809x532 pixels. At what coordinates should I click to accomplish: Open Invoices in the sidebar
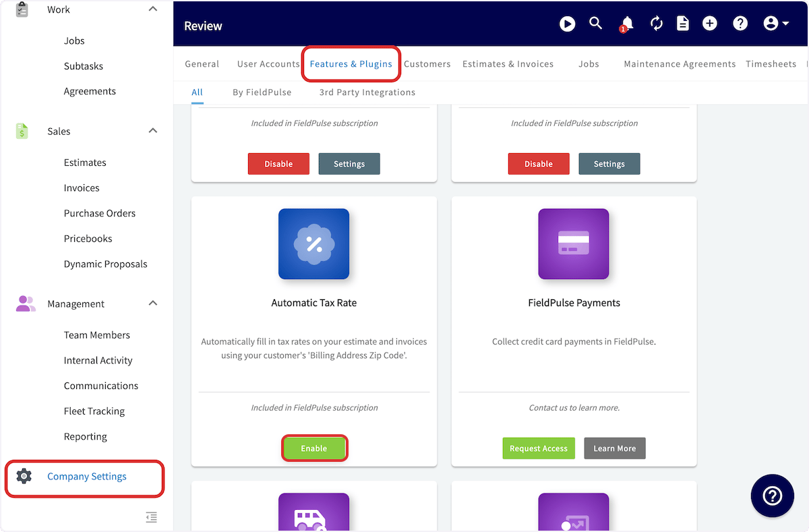tap(82, 188)
